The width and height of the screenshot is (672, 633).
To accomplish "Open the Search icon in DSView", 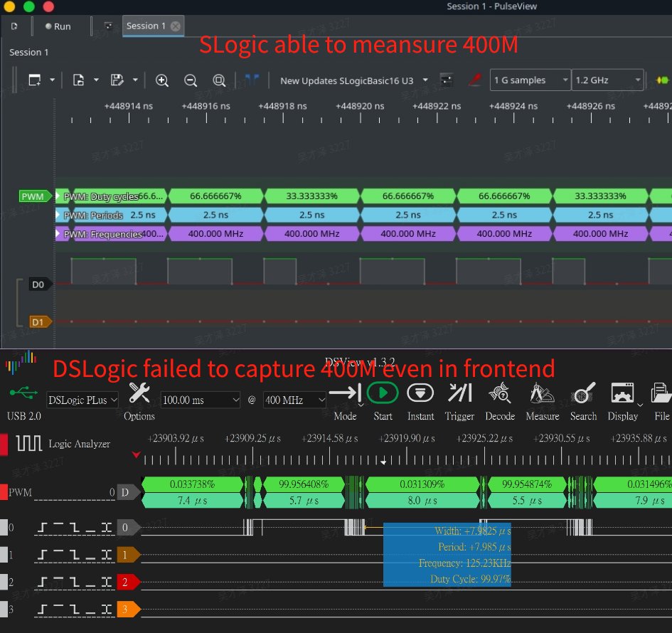I will (x=584, y=393).
